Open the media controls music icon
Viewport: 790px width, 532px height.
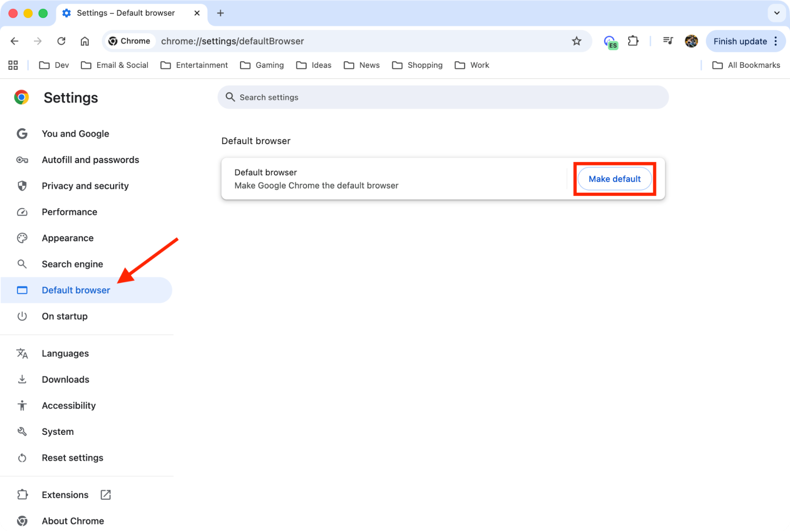click(x=668, y=41)
